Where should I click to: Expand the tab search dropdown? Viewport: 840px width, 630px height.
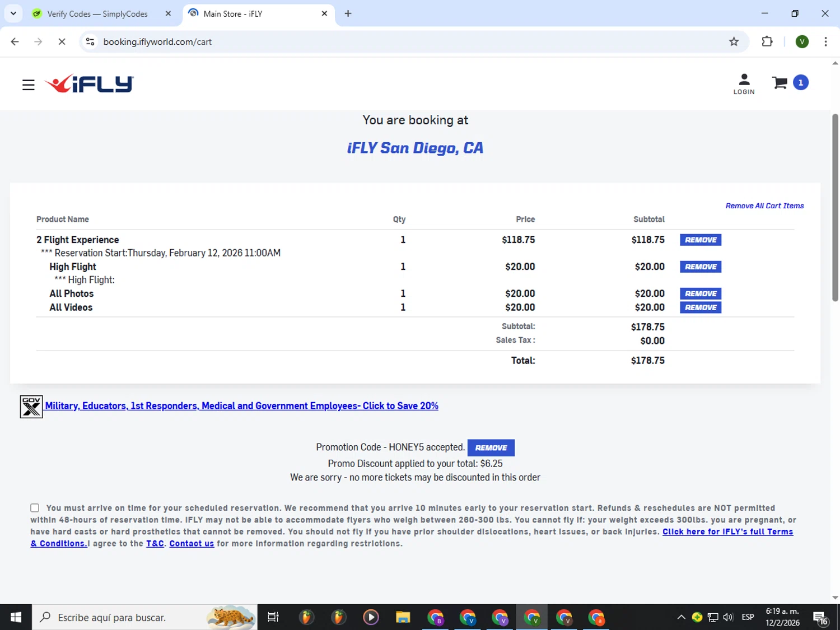click(13, 13)
